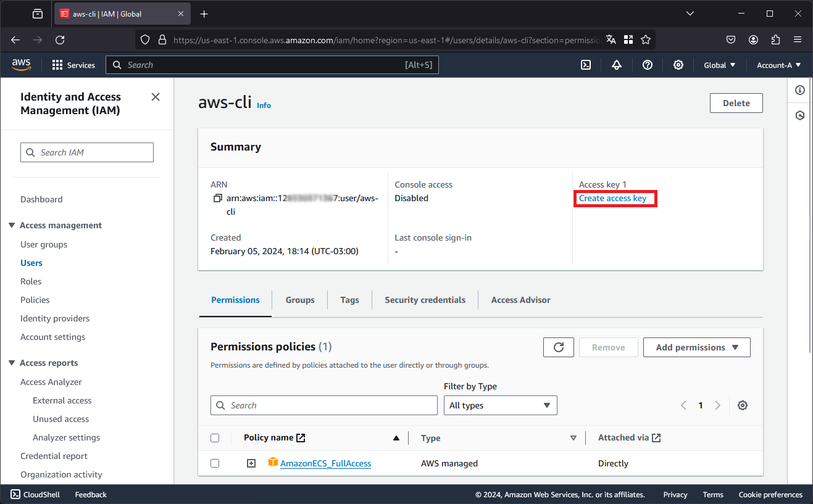
Task: Open the info panel icon on right edge
Action: [800, 90]
